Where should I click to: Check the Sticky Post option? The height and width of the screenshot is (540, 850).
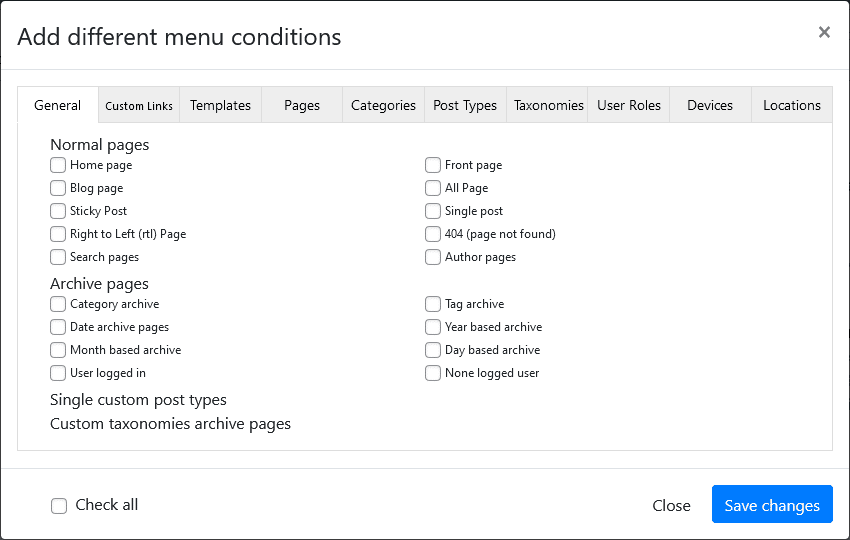click(58, 211)
